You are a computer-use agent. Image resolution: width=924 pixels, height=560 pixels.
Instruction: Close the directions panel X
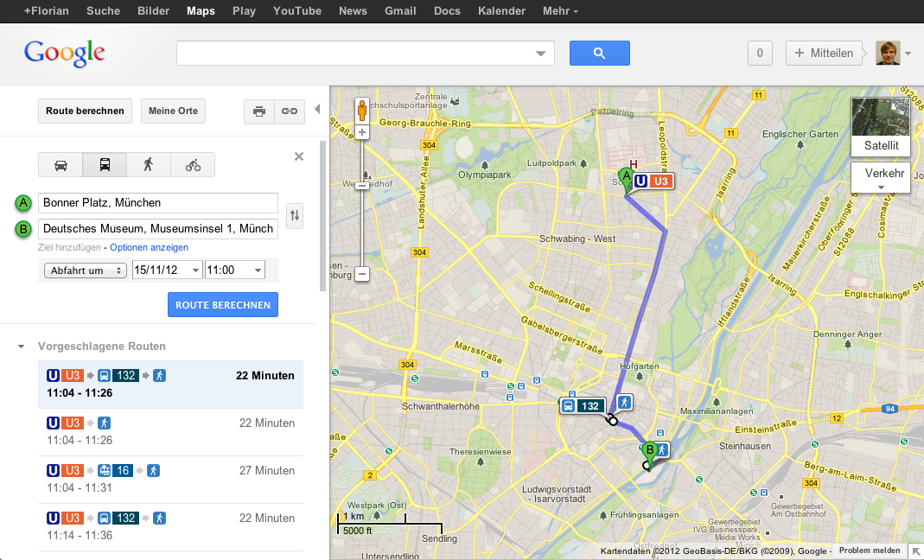pos(299,156)
